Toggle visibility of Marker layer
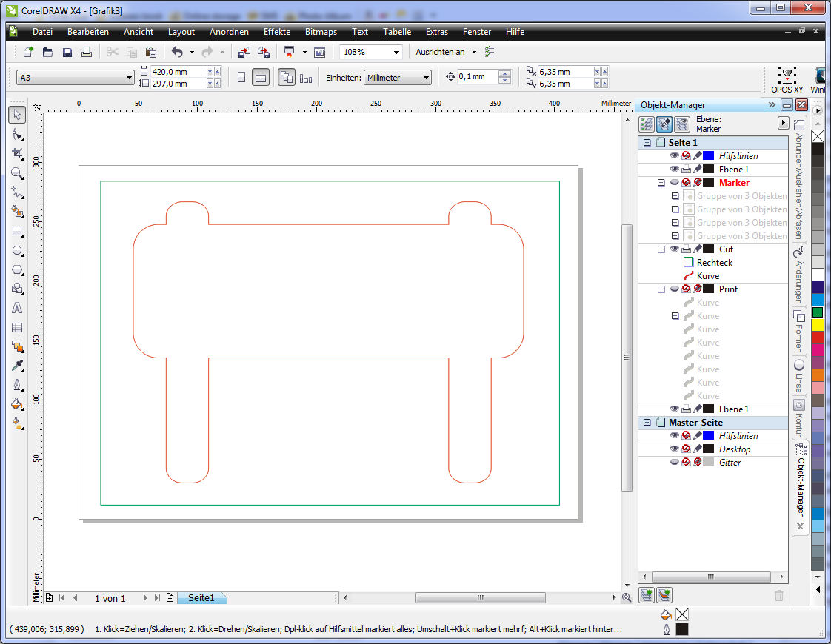The image size is (831, 644). [x=675, y=183]
